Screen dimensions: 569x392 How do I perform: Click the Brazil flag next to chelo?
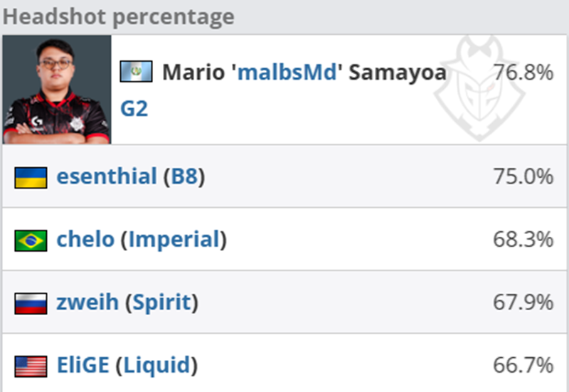click(x=31, y=240)
